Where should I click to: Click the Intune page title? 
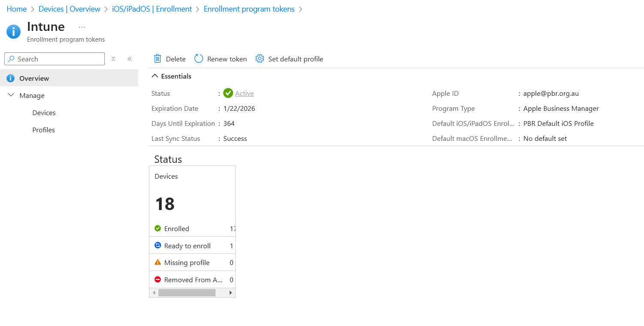pos(46,27)
